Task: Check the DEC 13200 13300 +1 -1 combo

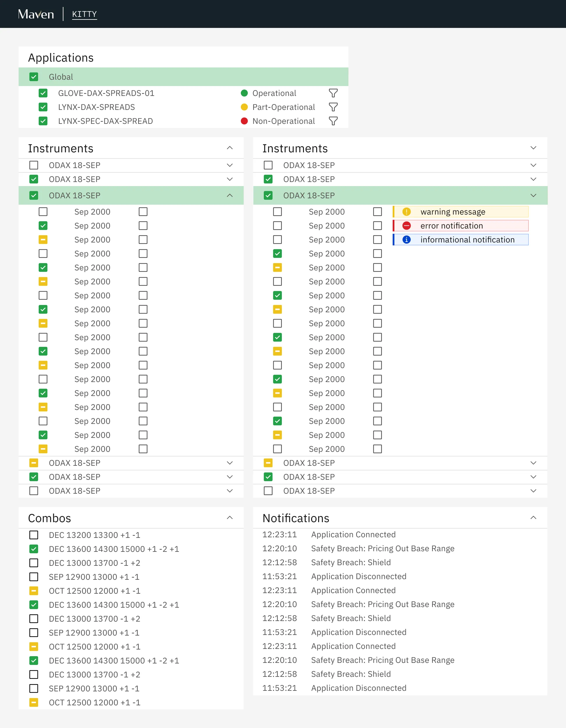Action: point(34,535)
